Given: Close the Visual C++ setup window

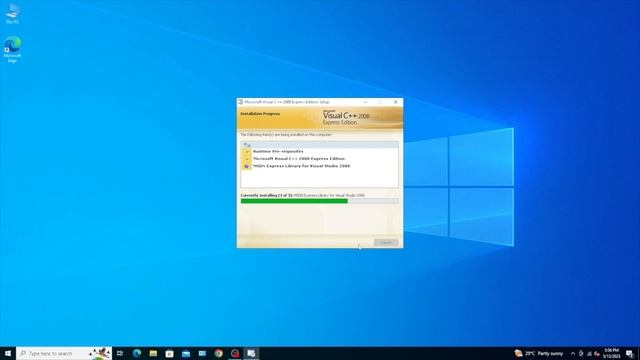Looking at the screenshot, I should coord(396,102).
